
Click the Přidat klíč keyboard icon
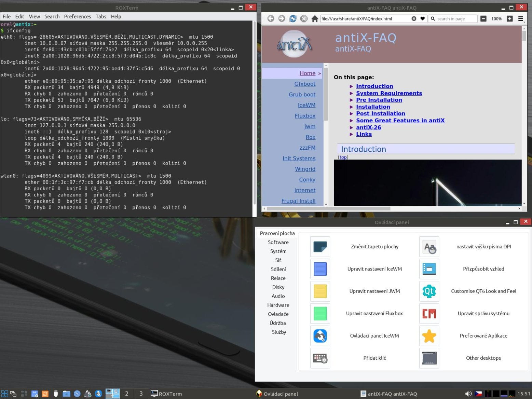click(320, 358)
